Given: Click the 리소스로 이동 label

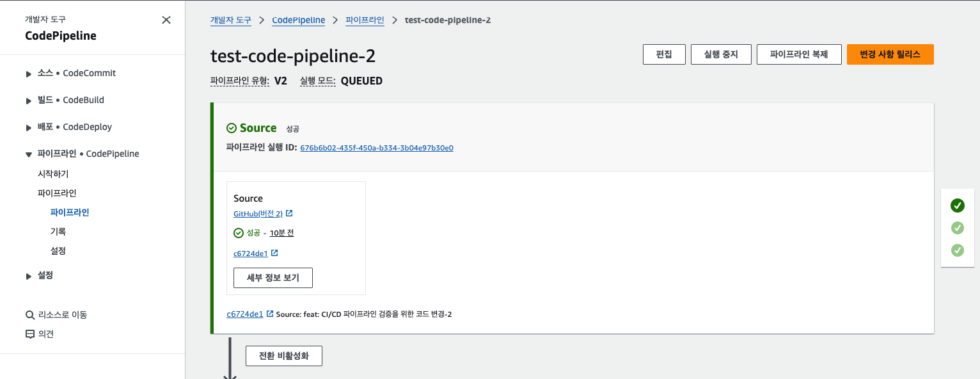Looking at the screenshot, I should click(x=63, y=315).
